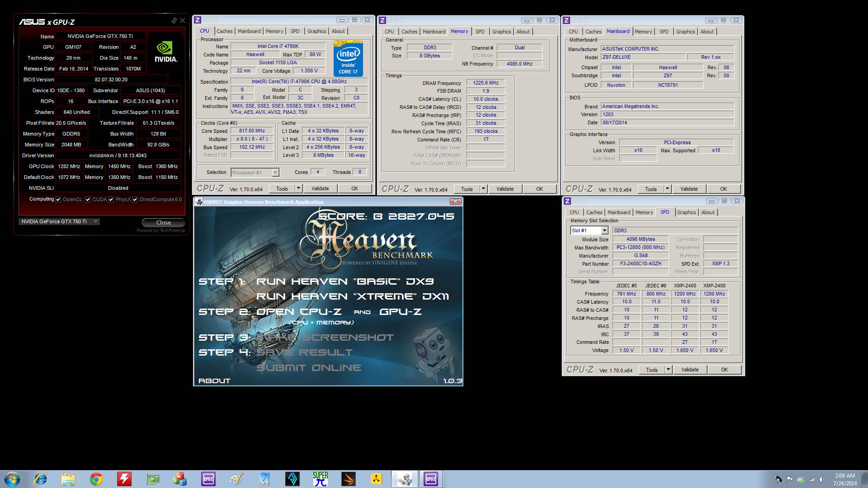Click BIOS Version field in GPU-Z

[111, 80]
